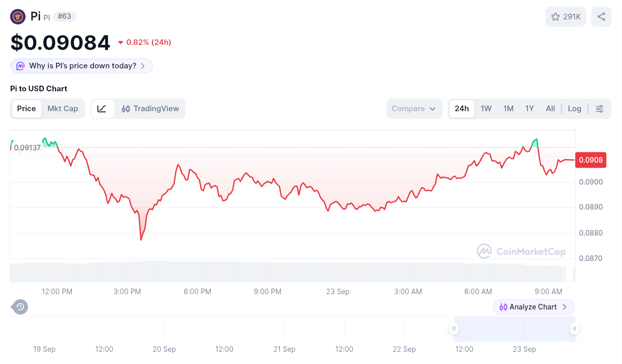Screen dimensions: 622x364
Task: Switch chart to Mkt Cap view
Action: tap(63, 109)
